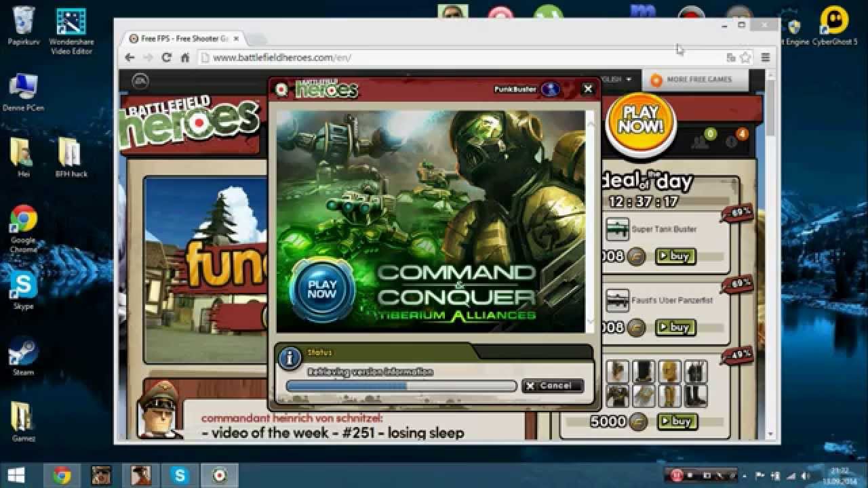Open the Denne PCen desktop icon
Viewport: 868px width, 488px height.
click(23, 92)
